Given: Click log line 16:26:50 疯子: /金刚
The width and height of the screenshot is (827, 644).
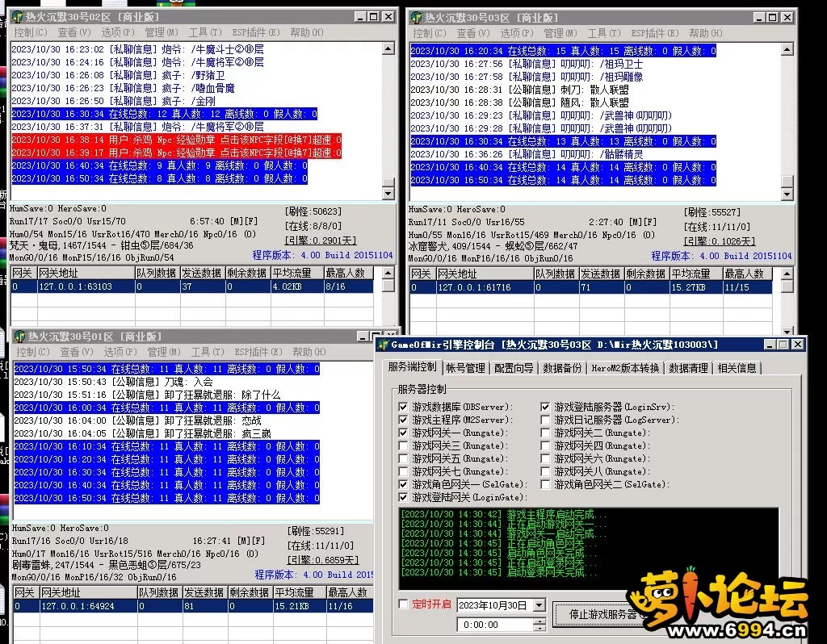Looking at the screenshot, I should pyautogui.click(x=113, y=101).
